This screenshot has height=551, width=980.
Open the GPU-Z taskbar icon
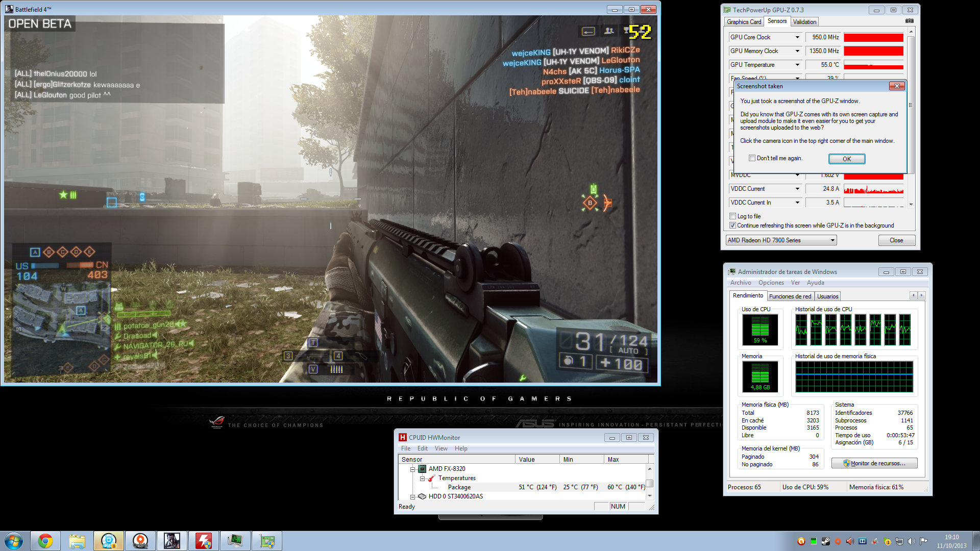(x=267, y=541)
